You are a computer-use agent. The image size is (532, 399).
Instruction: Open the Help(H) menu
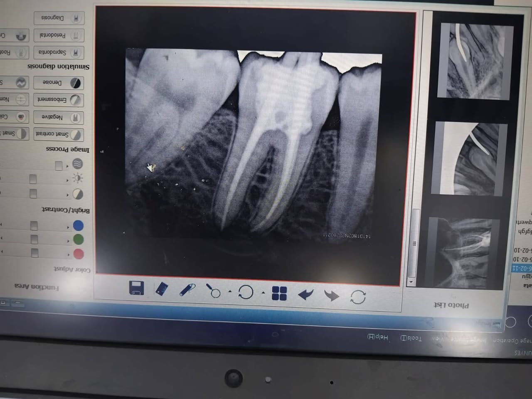pos(378,337)
